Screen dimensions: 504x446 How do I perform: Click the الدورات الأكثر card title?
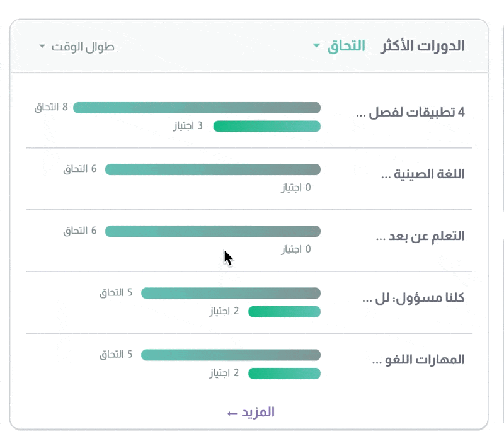click(422, 46)
